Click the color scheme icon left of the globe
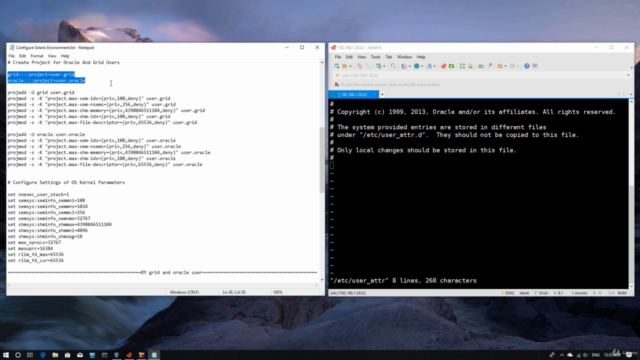640x360 pixels. pyautogui.click(x=404, y=66)
